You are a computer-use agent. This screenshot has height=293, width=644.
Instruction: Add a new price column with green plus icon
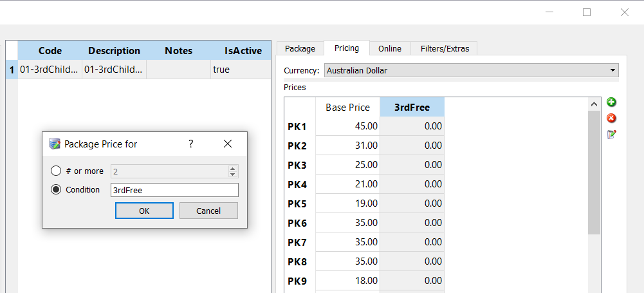(x=612, y=102)
